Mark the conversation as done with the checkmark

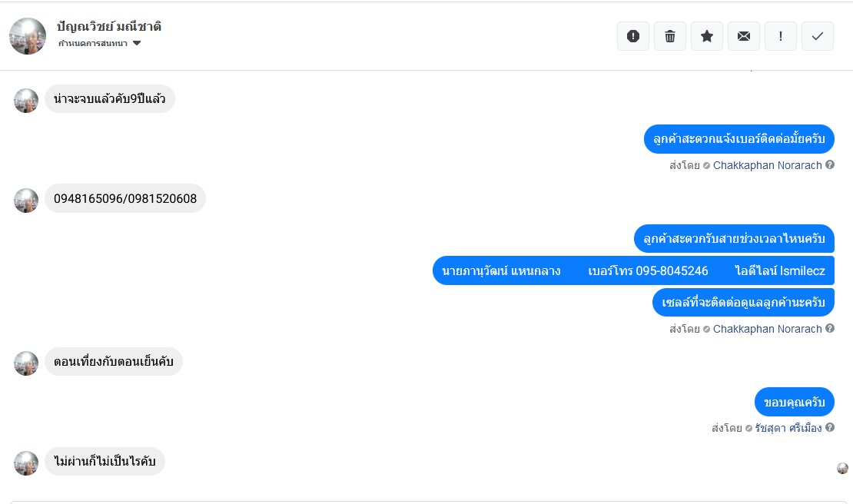click(818, 36)
